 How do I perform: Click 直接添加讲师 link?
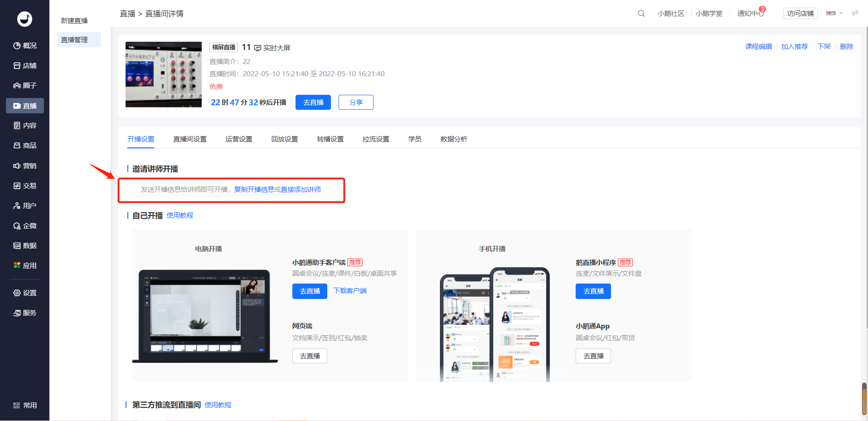[x=301, y=189]
